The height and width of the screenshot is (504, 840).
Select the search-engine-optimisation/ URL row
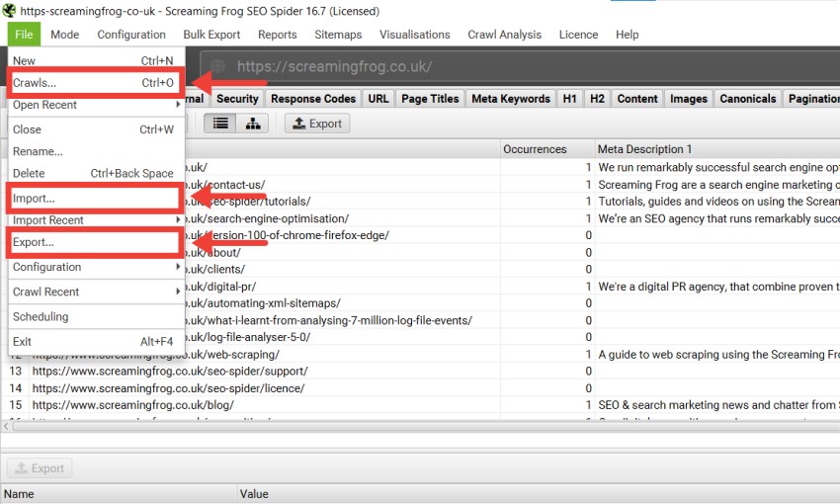(267, 218)
